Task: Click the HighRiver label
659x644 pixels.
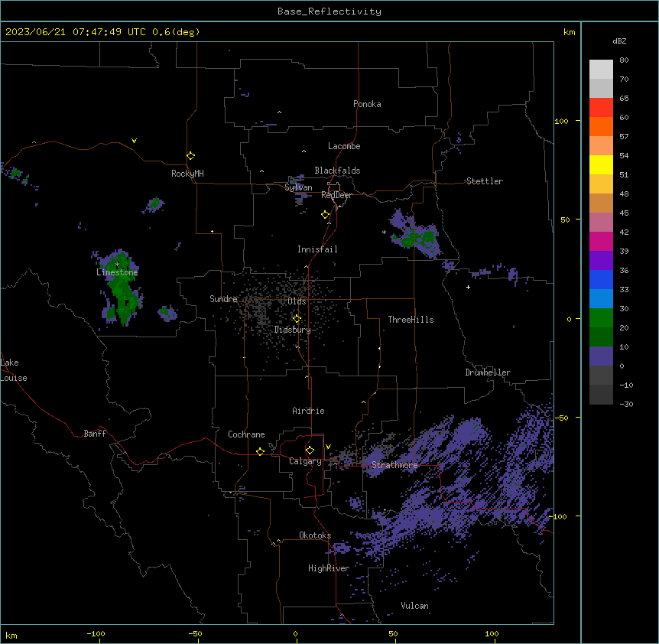Action: (328, 568)
